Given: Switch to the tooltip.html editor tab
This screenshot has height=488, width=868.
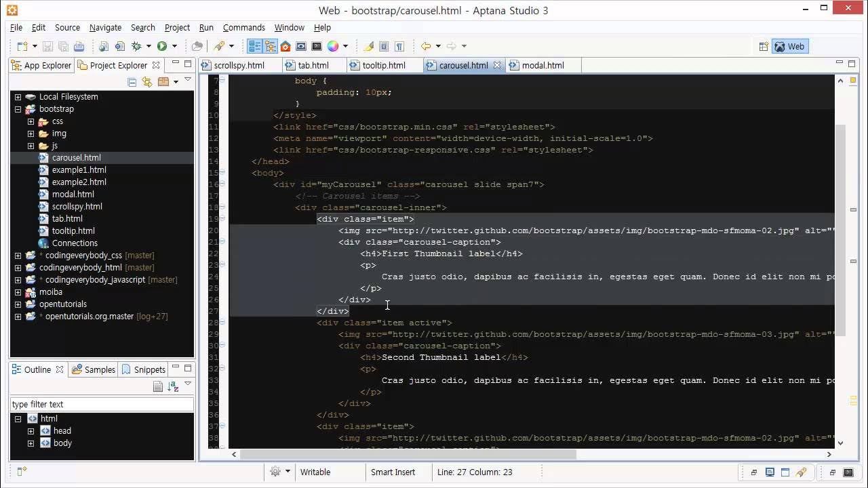Looking at the screenshot, I should 384,65.
